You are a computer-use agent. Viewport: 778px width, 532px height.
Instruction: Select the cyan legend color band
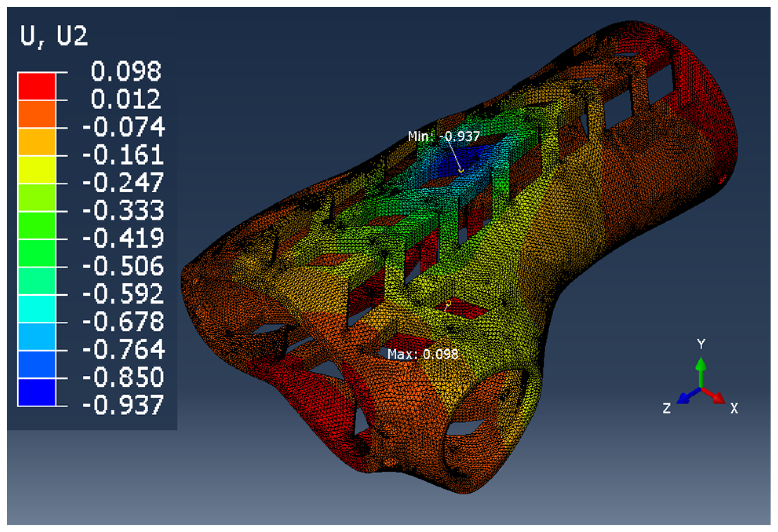(36, 309)
